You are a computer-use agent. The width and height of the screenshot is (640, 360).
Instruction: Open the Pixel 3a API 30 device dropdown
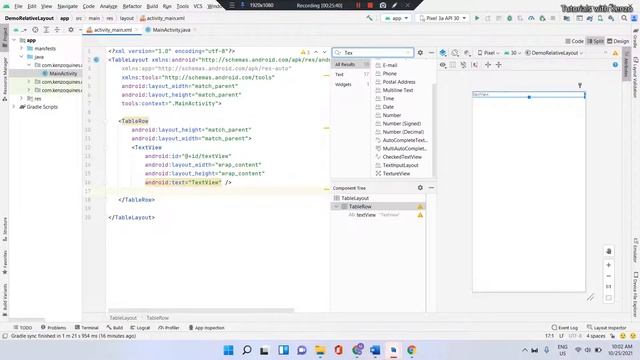pyautogui.click(x=443, y=18)
